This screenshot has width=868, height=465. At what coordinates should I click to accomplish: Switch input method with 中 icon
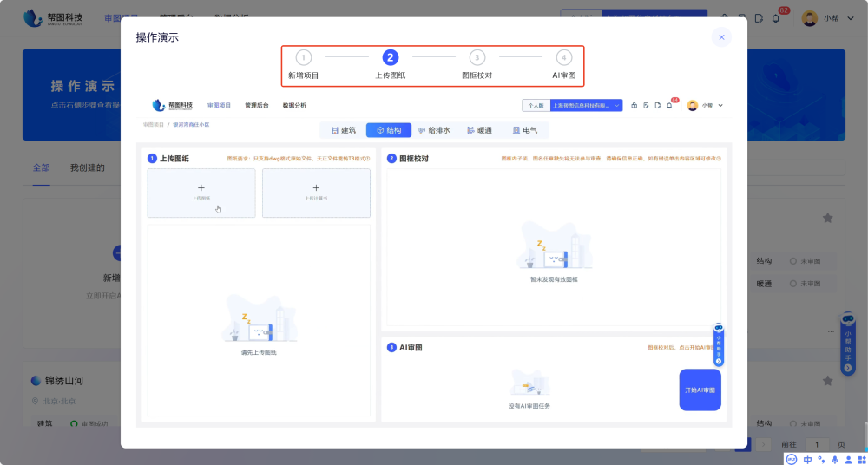pos(807,459)
